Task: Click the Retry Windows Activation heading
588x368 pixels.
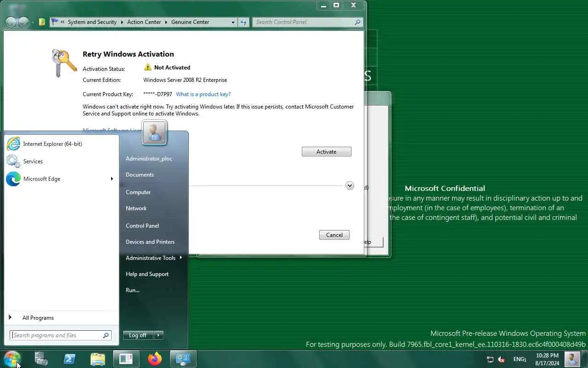Action: coord(128,54)
